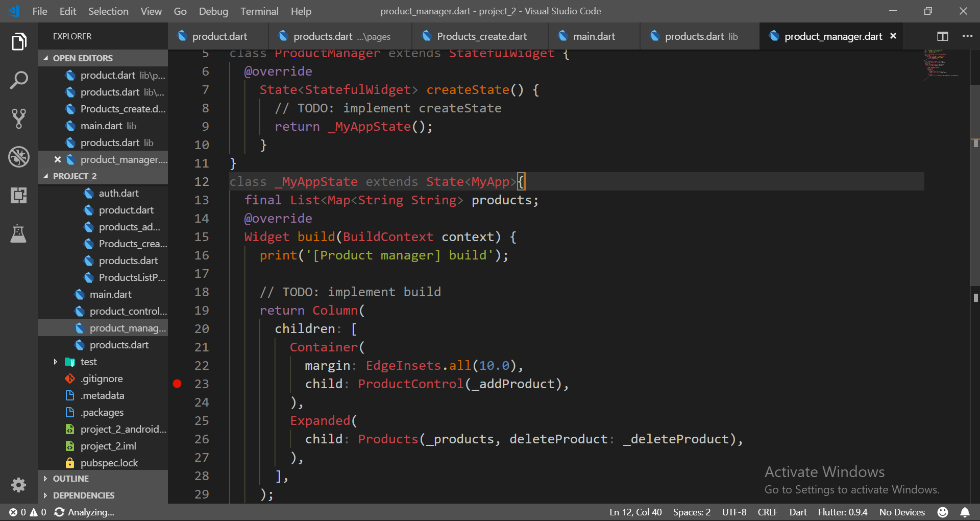Switch to products.dart lib tab
The width and height of the screenshot is (980, 521).
pyautogui.click(x=700, y=36)
